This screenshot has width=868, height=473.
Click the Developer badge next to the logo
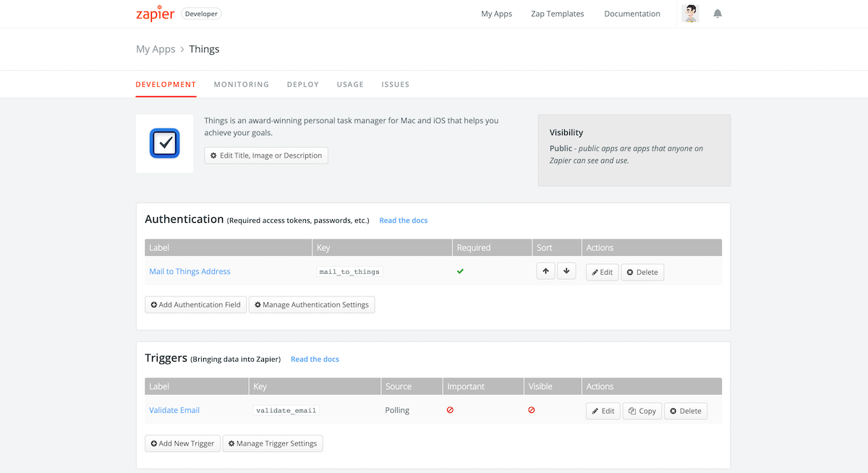coord(200,13)
